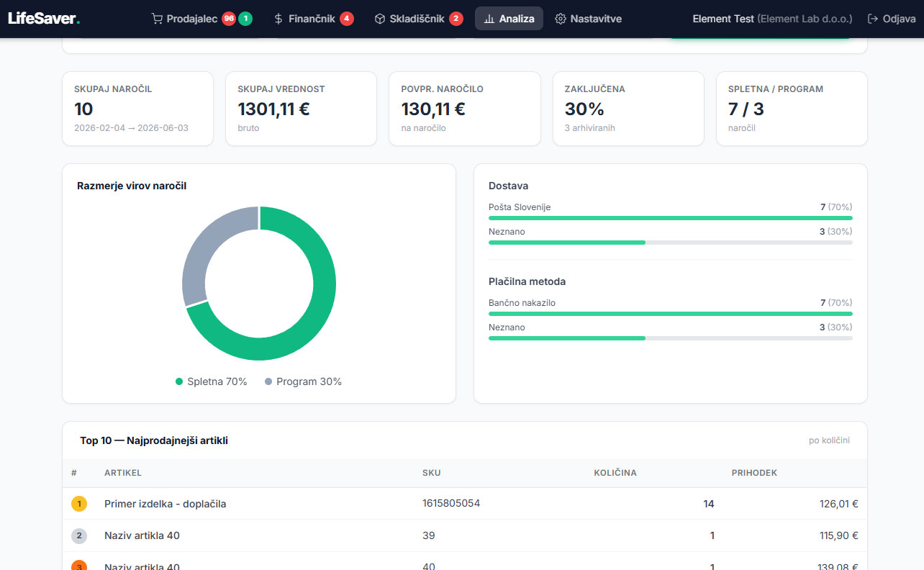Image resolution: width=924 pixels, height=570 pixels.
Task: Click the gear icon beside Nastavitve
Action: 561,19
